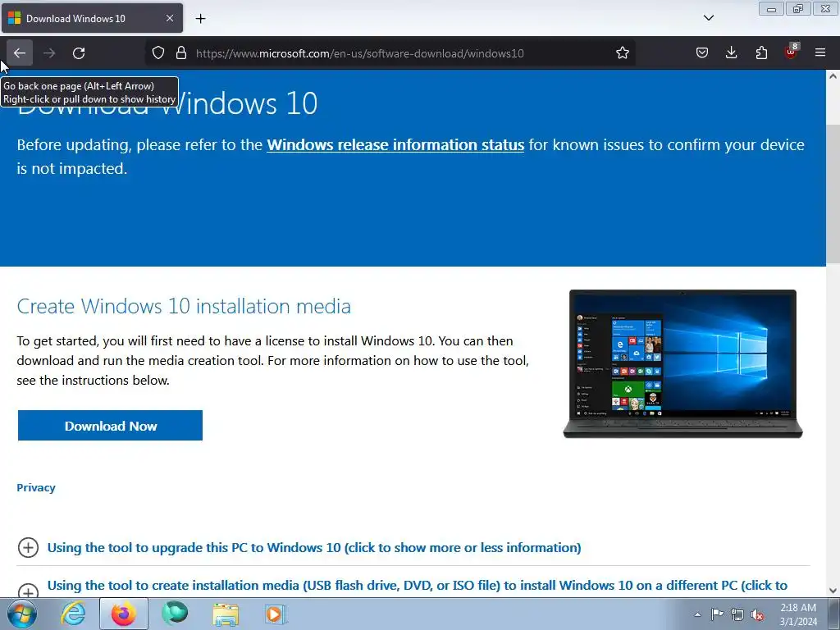Open the Windows release information status link
Image resolution: width=840 pixels, height=630 pixels.
tap(395, 145)
